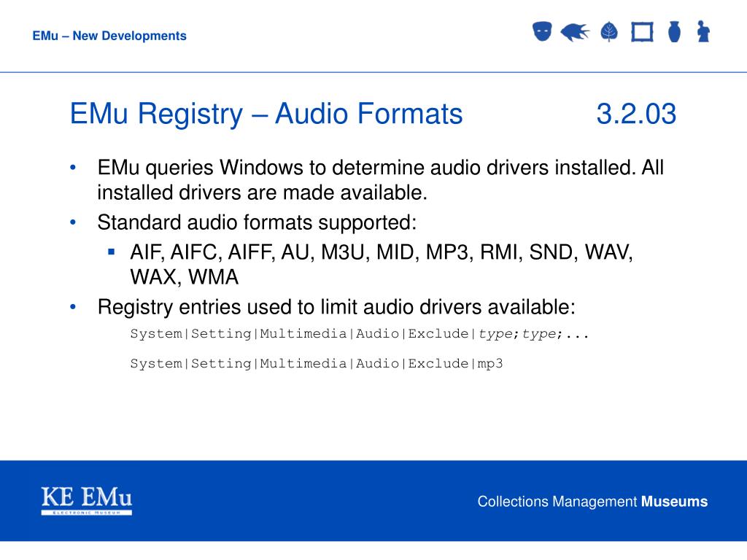The image size is (747, 560).
Task: Click the picture frame icon in the header
Action: point(642,32)
